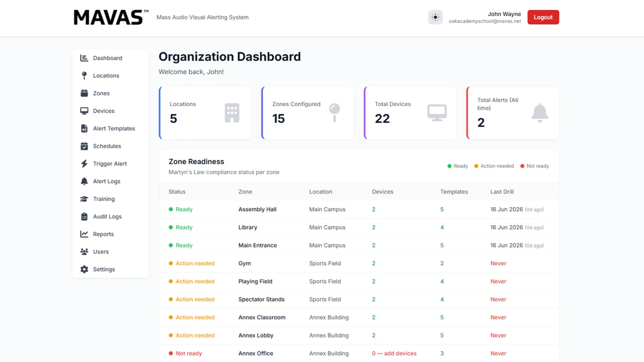This screenshot has height=362, width=644.
Task: Click the green Ready legend dot
Action: 450,166
